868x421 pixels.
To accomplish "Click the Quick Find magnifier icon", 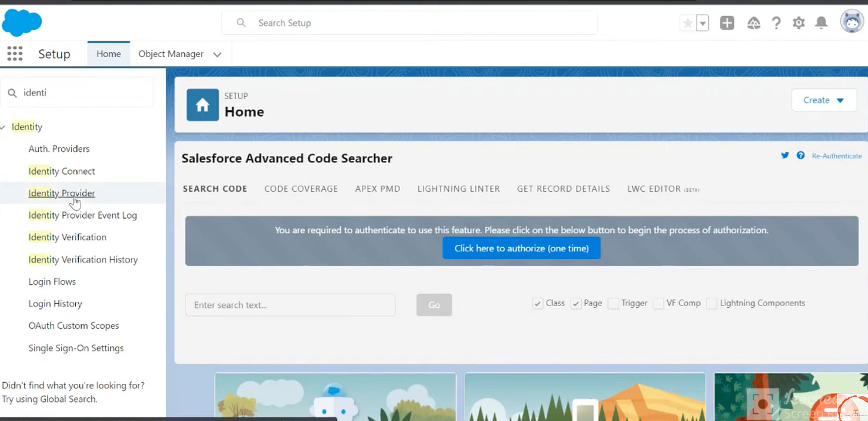I will (x=12, y=93).
